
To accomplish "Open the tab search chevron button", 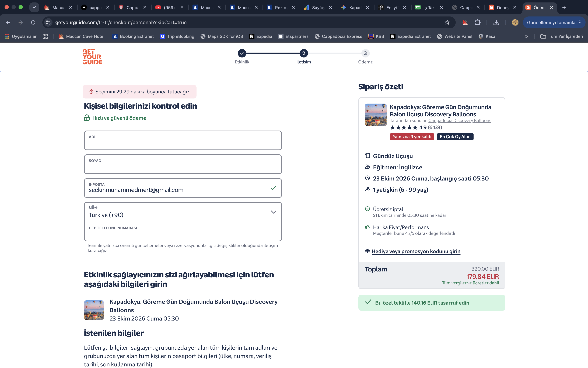I will click(34, 8).
